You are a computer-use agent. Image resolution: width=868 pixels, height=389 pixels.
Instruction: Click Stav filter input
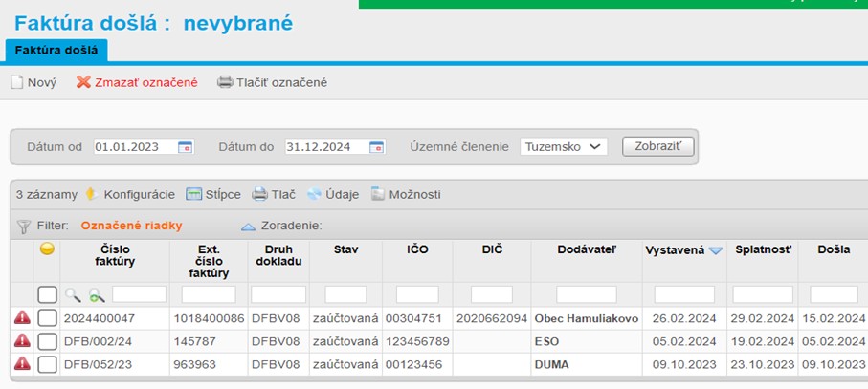345,294
